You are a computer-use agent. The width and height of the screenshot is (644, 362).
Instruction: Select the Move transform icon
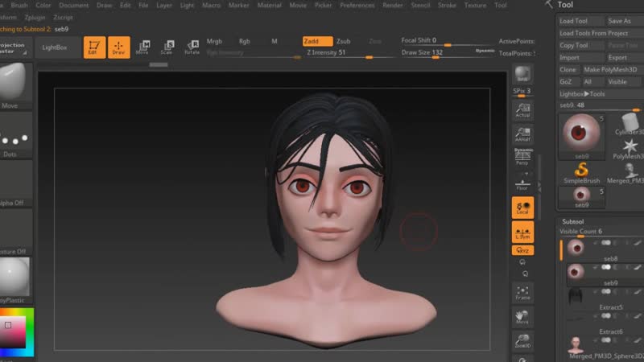(142, 47)
